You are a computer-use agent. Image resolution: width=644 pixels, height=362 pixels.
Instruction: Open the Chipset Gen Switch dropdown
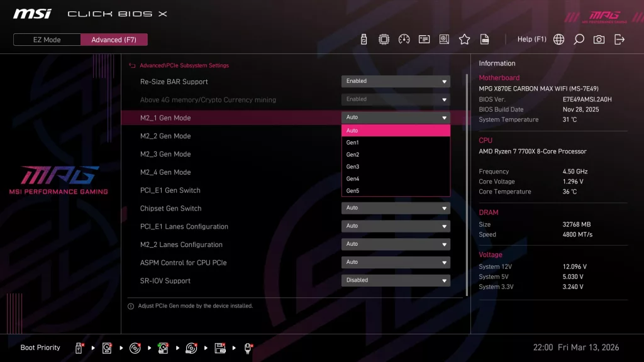coord(395,207)
